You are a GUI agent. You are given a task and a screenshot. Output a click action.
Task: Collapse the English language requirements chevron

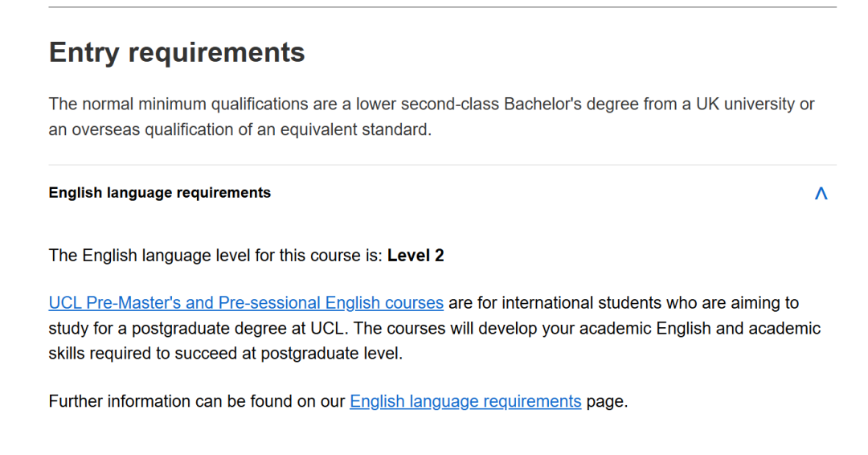821,194
